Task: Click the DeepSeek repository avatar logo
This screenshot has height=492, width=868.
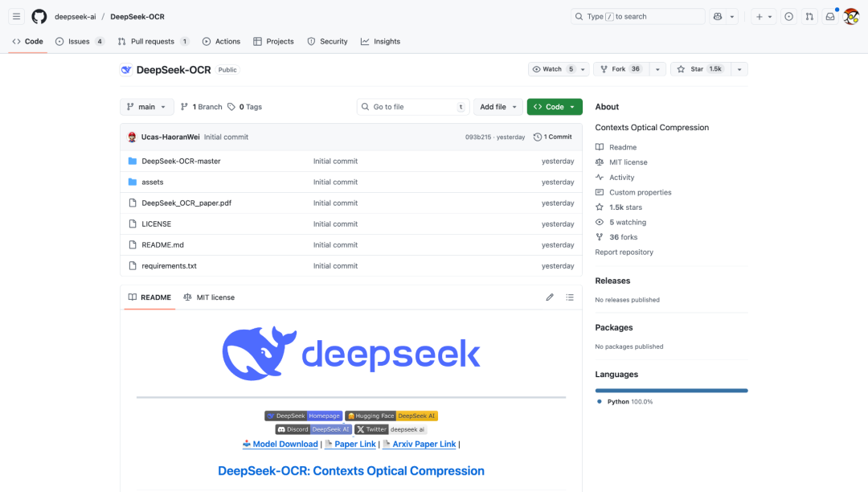Action: (x=126, y=70)
